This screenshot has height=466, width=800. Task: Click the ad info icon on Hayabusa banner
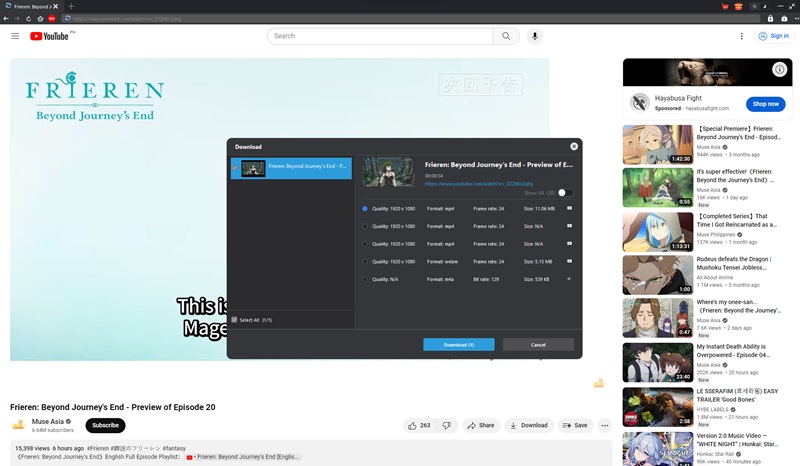click(x=779, y=69)
